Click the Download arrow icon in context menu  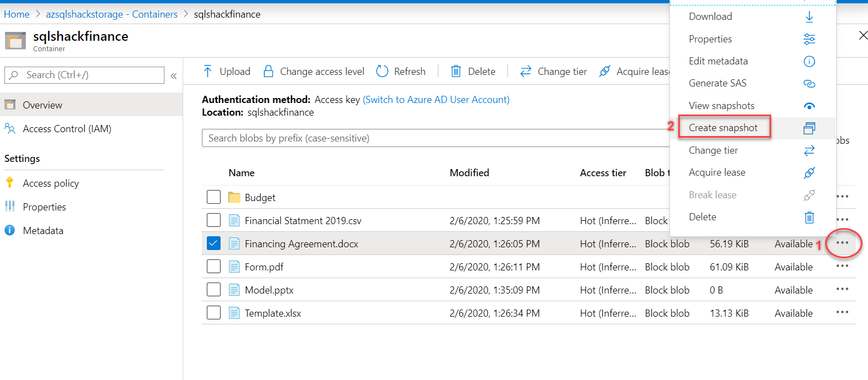click(809, 17)
